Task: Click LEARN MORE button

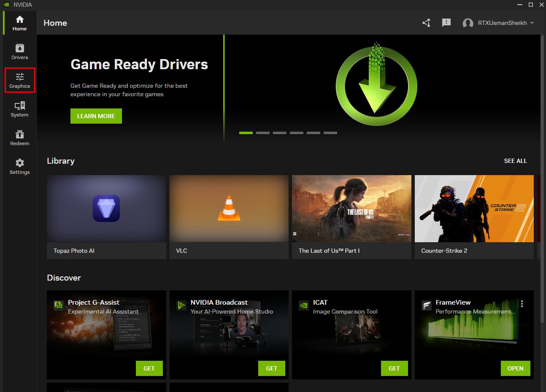Action: pyautogui.click(x=96, y=116)
